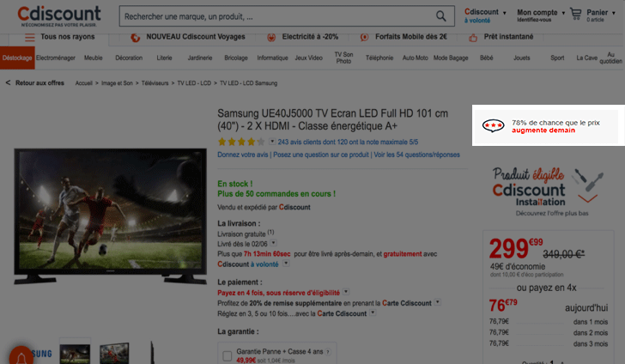The width and height of the screenshot is (625, 364).
Task: Open the Au quotidien category
Action: [x=610, y=58]
